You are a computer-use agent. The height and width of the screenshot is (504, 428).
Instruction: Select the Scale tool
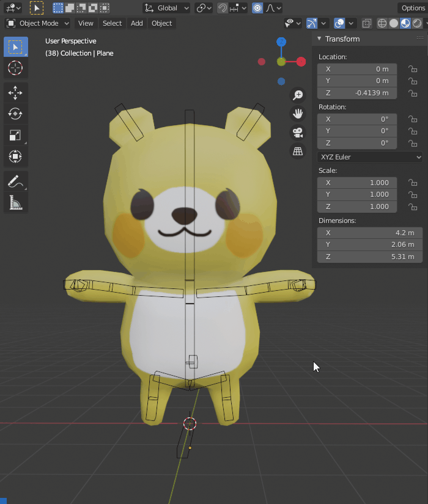point(15,135)
